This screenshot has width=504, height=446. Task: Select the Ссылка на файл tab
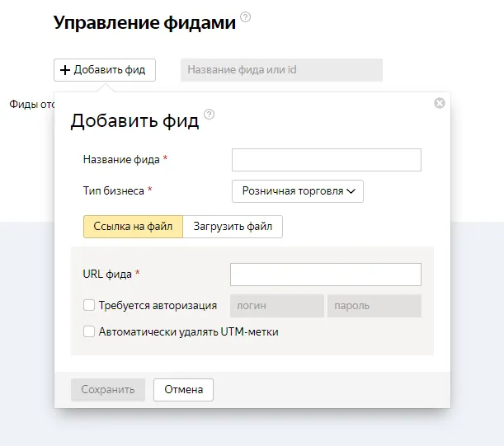[x=133, y=227]
